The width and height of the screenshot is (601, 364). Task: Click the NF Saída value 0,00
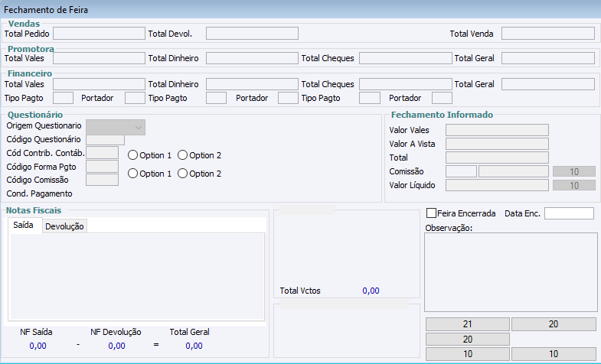pyautogui.click(x=38, y=346)
